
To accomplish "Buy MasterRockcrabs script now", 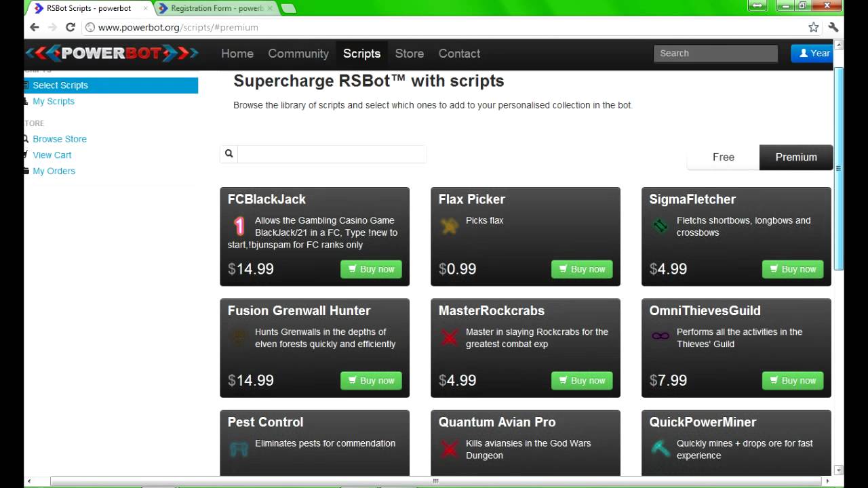I will tap(582, 381).
